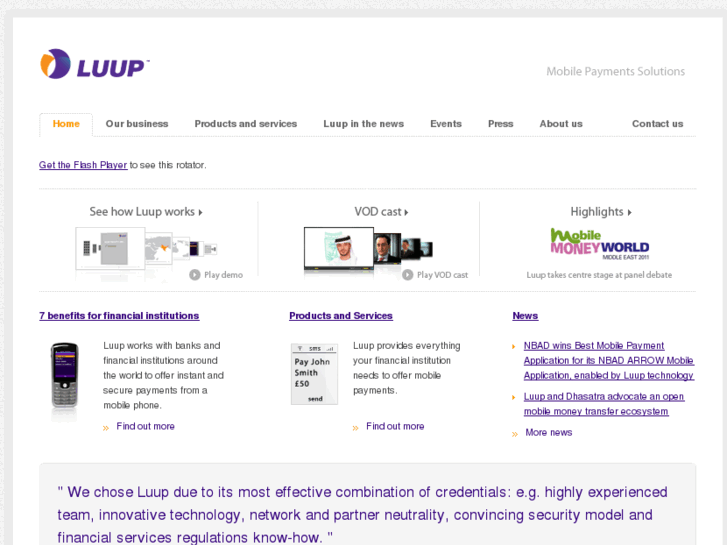
Task: Click the 'We chose Luup' quote text
Action: tap(363, 514)
